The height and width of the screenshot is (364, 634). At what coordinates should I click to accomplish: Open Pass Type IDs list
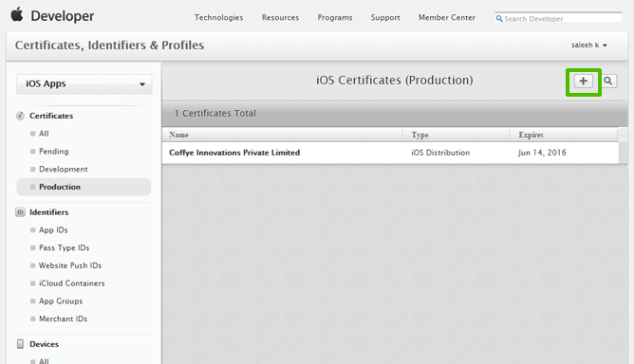(64, 247)
